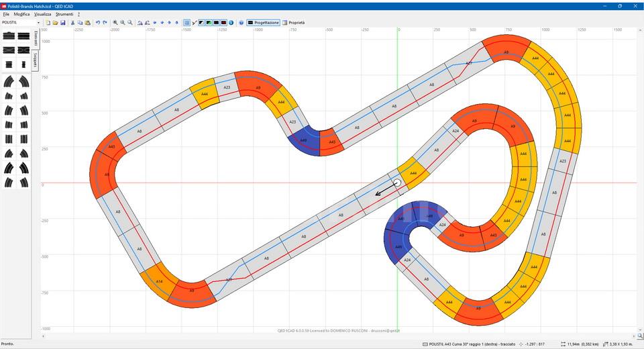This screenshot has width=644, height=349.
Task: Open the Visualizza menu
Action: click(x=43, y=14)
